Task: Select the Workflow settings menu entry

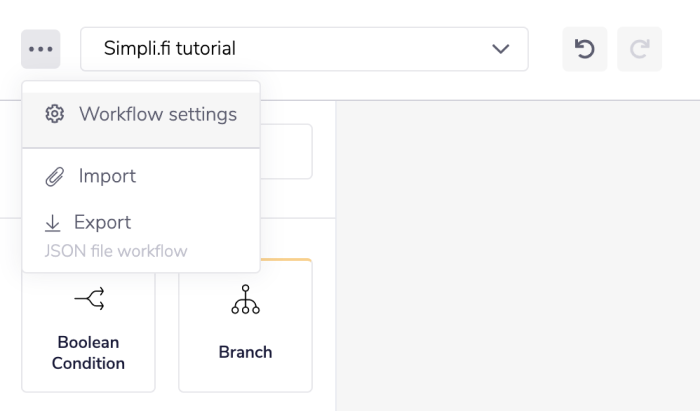Action: tap(157, 114)
